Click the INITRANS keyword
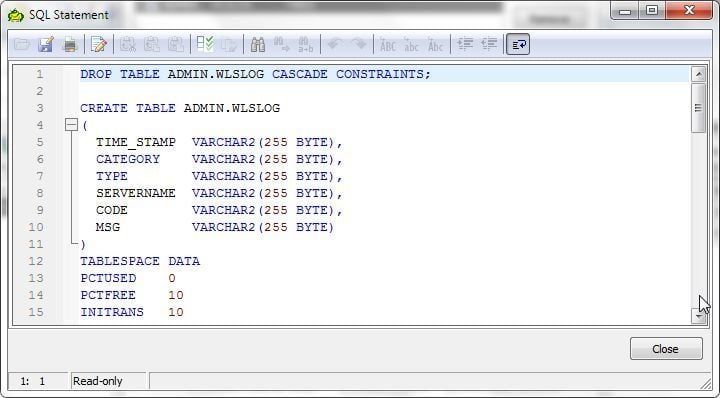This screenshot has height=398, width=720. 112,312
